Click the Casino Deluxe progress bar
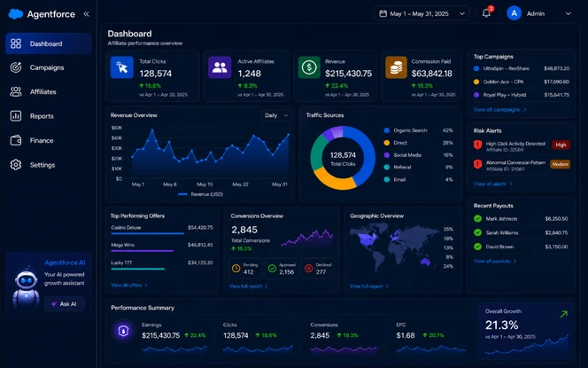The image size is (588, 368). click(147, 233)
